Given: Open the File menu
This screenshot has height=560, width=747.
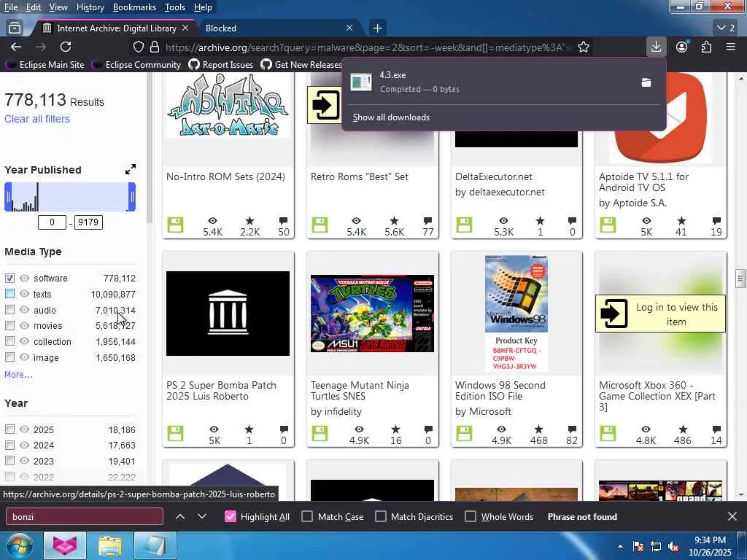Looking at the screenshot, I should 10,7.
